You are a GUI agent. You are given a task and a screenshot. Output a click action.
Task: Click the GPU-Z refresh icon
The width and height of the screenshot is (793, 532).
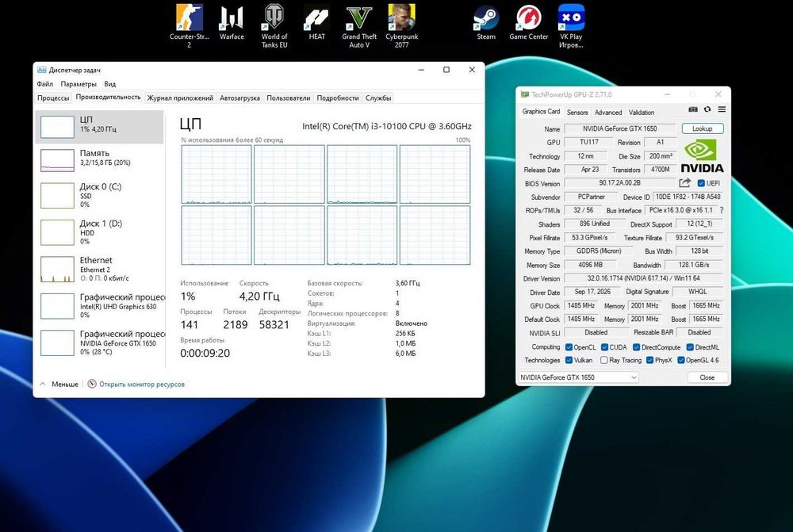click(x=707, y=109)
